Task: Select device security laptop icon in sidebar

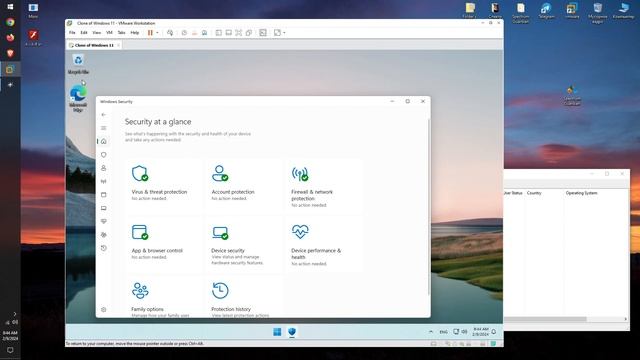Action: coord(104,208)
